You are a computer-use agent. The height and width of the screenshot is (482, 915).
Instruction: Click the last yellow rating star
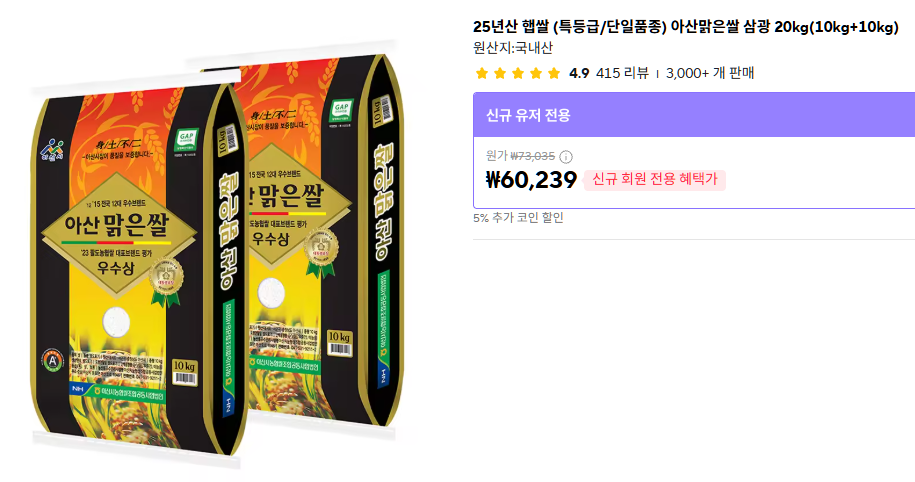(x=554, y=73)
